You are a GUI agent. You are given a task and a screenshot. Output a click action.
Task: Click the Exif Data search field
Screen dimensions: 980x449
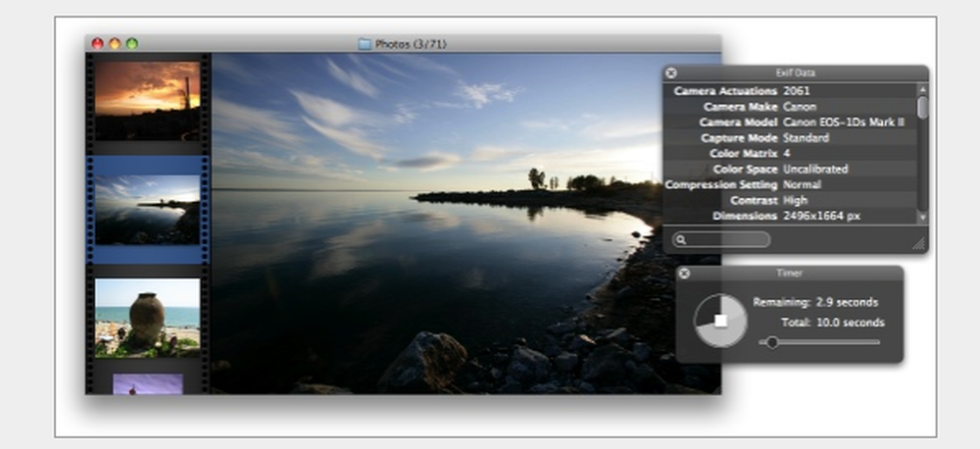(x=720, y=240)
